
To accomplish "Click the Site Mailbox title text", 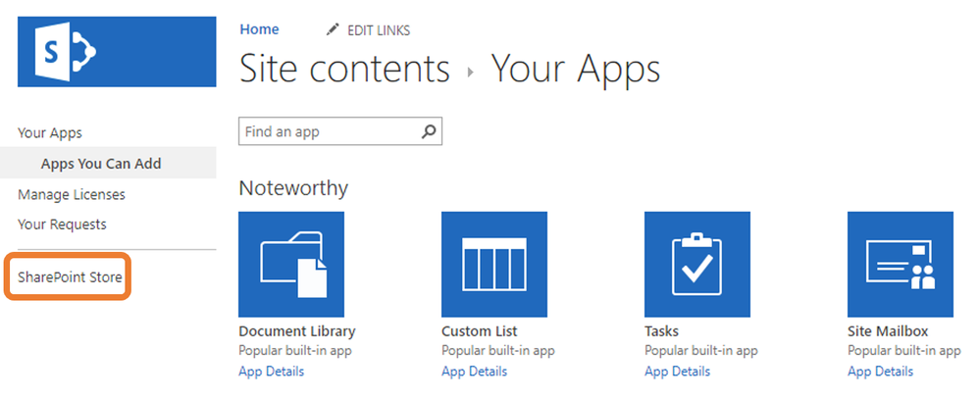I will pos(888,331).
